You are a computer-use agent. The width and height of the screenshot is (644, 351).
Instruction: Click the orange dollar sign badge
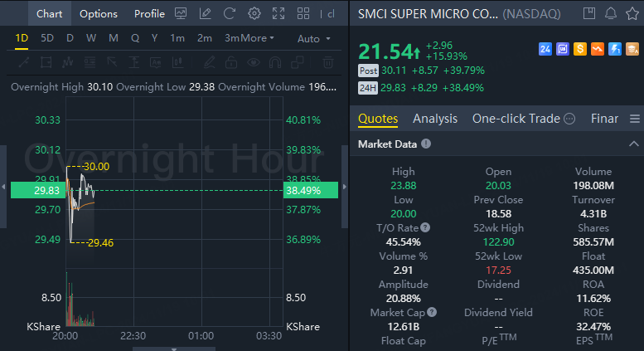tap(580, 50)
